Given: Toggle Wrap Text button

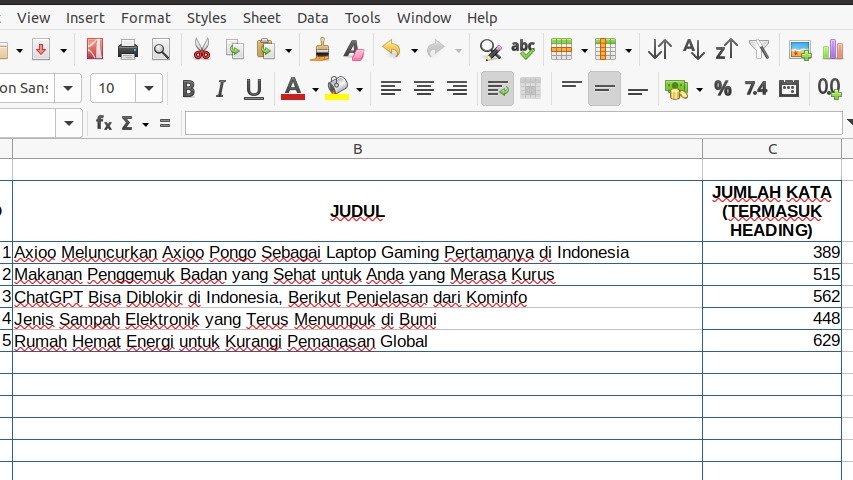Looking at the screenshot, I should (x=497, y=88).
